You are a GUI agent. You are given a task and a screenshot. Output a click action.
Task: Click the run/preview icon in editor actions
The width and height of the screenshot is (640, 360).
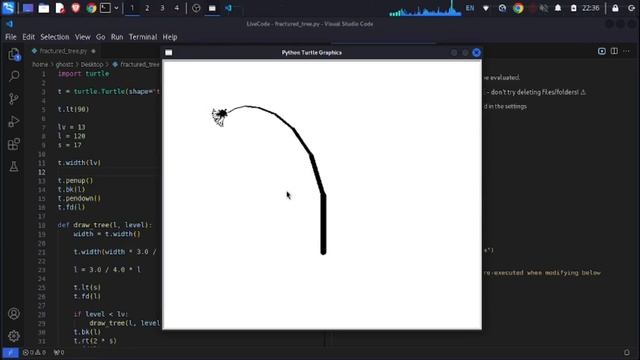[602, 51]
